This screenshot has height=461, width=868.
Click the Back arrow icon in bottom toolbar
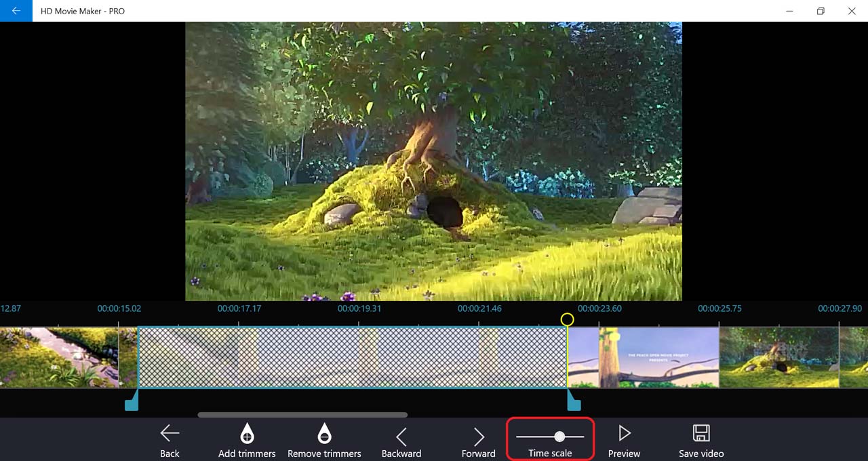tap(170, 433)
